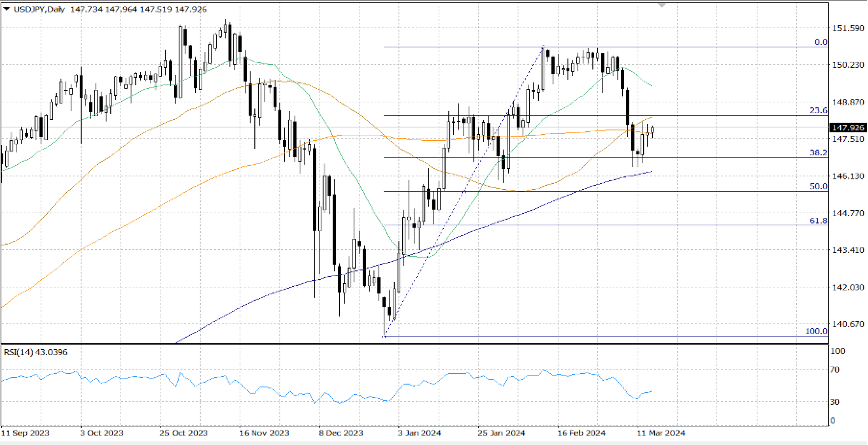This screenshot has height=445, width=868.
Task: Click the RSI scale value 30
Action: click(x=835, y=402)
